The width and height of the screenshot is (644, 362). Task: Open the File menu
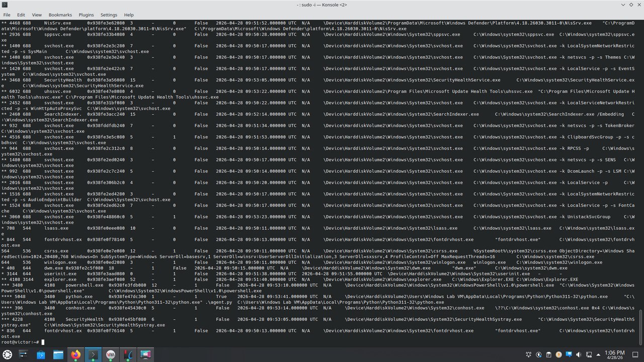pyautogui.click(x=7, y=15)
